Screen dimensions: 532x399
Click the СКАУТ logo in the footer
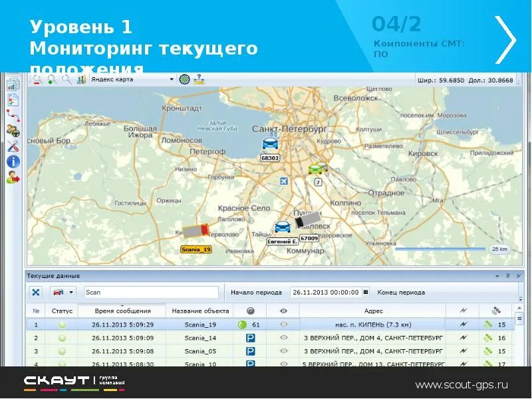coord(74,383)
